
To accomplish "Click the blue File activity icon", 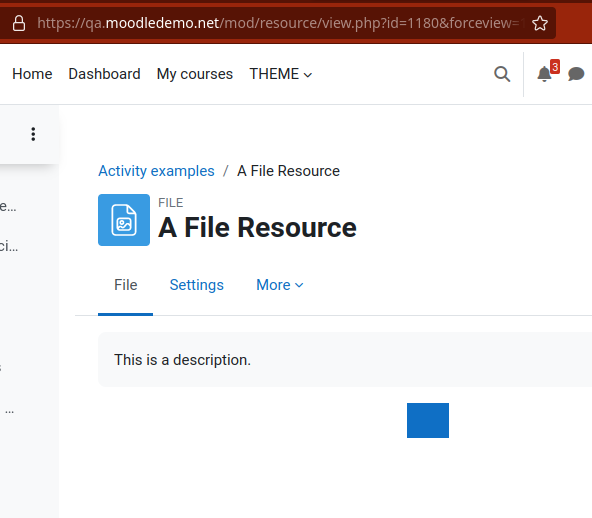I will pos(124,220).
